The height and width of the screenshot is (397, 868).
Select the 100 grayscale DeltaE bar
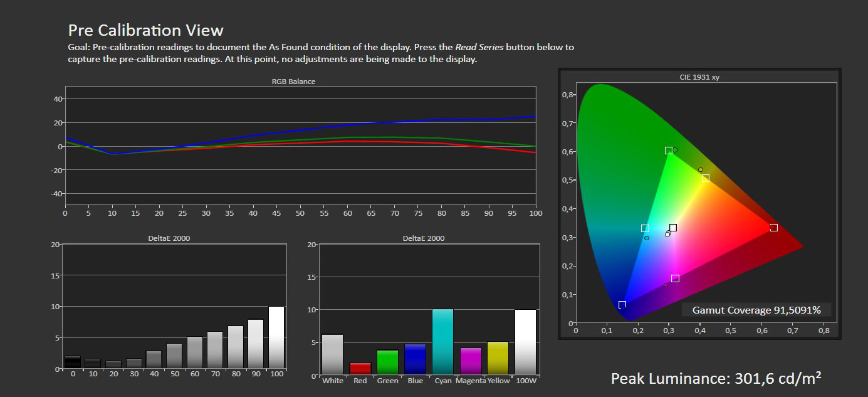tap(276, 337)
